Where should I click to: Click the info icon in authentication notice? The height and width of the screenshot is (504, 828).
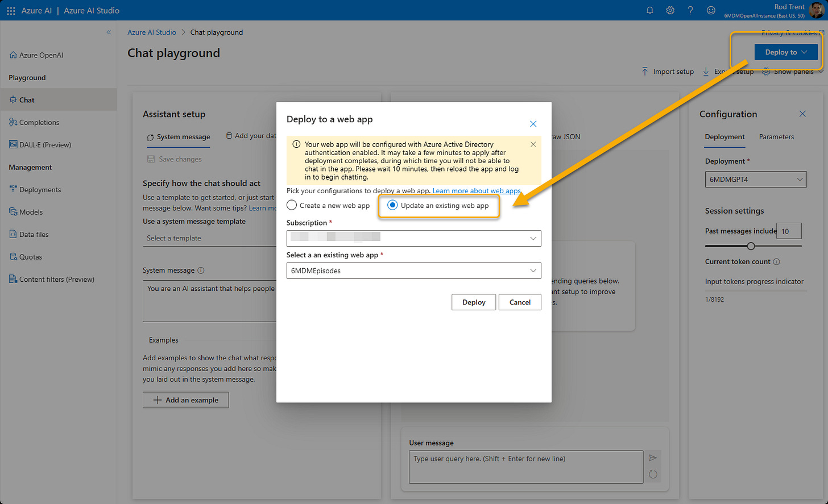point(296,144)
